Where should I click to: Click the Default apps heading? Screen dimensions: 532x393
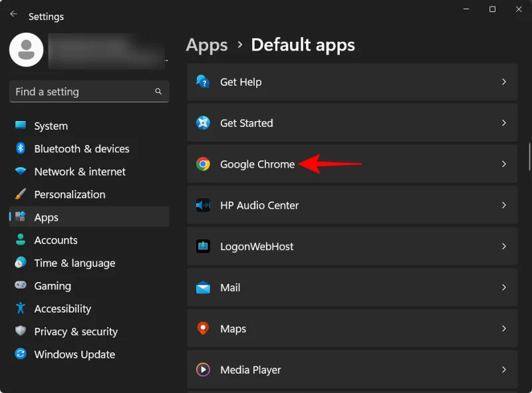pyautogui.click(x=303, y=45)
